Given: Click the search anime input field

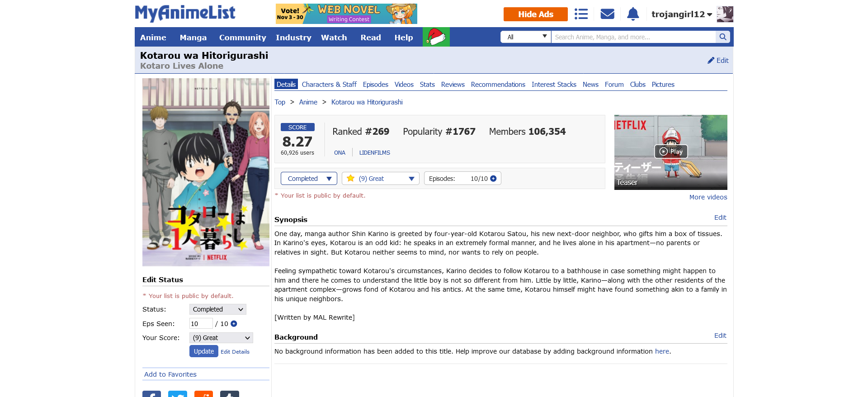Looking at the screenshot, I should coord(633,37).
